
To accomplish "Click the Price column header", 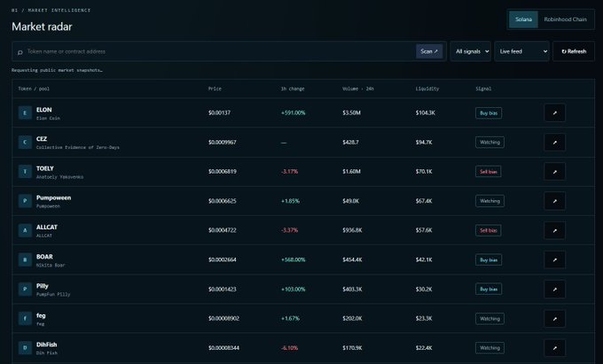I will point(215,89).
